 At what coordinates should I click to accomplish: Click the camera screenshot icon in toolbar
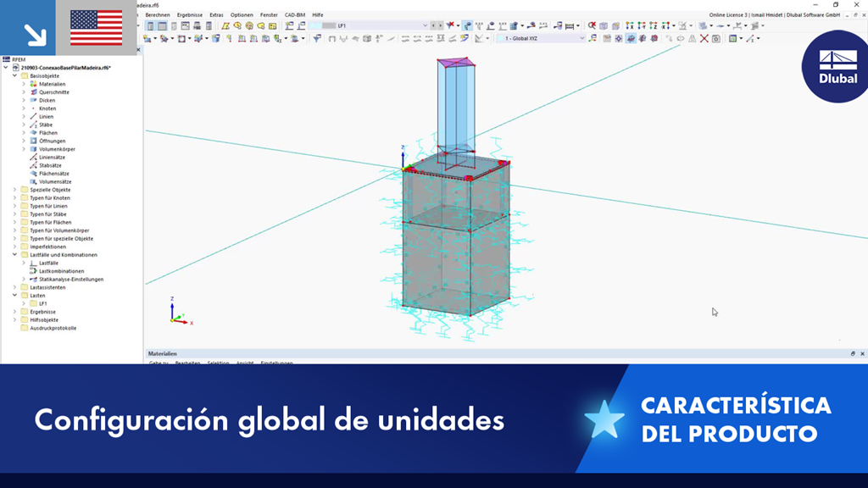[x=715, y=38]
